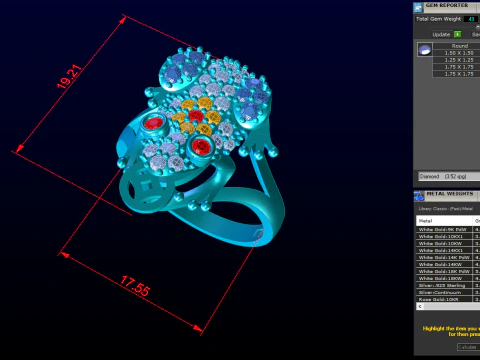Click the green Update arrow button
The width and height of the screenshot is (480, 360).
click(x=458, y=34)
